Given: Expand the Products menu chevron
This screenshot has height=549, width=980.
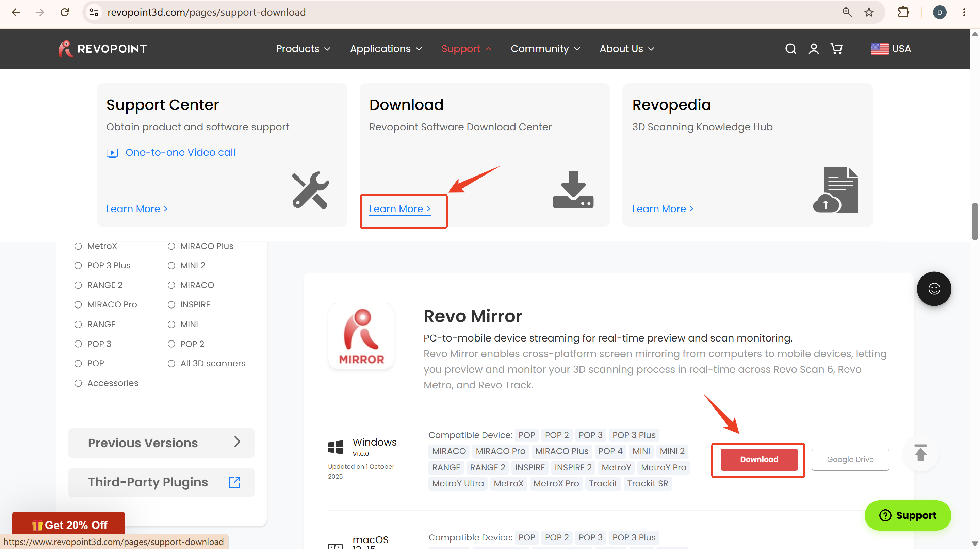Looking at the screenshot, I should (x=327, y=49).
